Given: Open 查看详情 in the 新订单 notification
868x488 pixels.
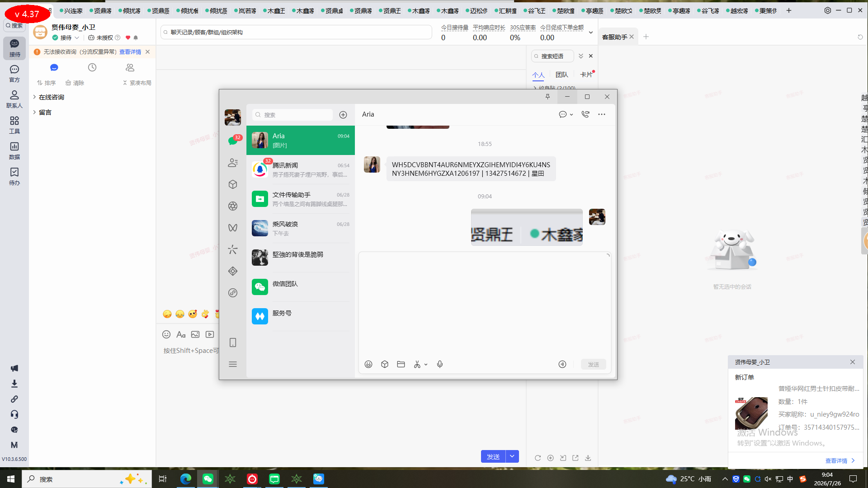Looking at the screenshot, I should pos(840,460).
